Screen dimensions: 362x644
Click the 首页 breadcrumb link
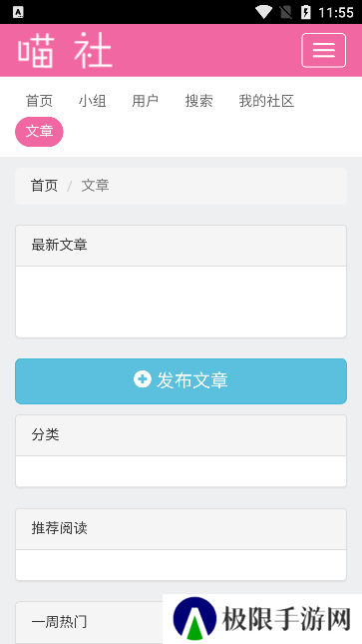point(44,186)
